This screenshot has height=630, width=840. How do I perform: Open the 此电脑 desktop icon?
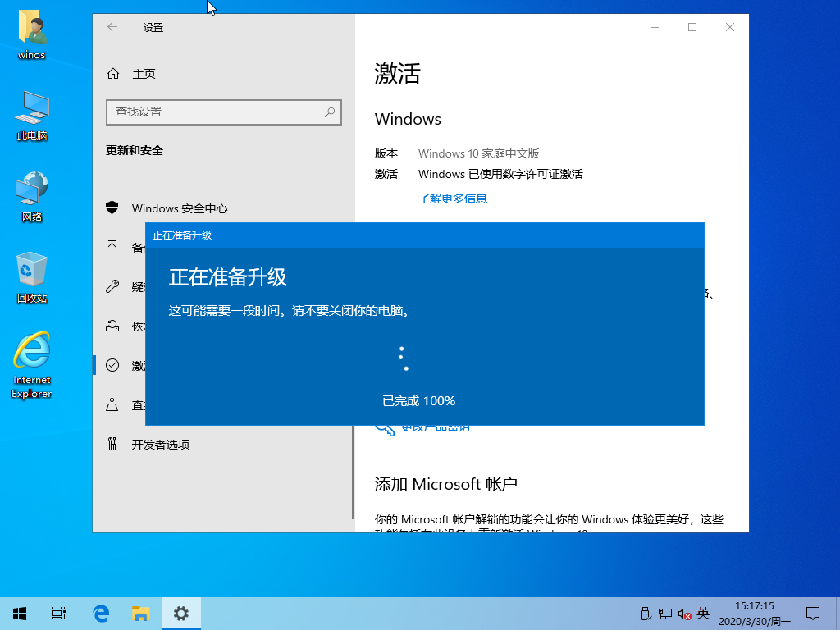[x=32, y=115]
